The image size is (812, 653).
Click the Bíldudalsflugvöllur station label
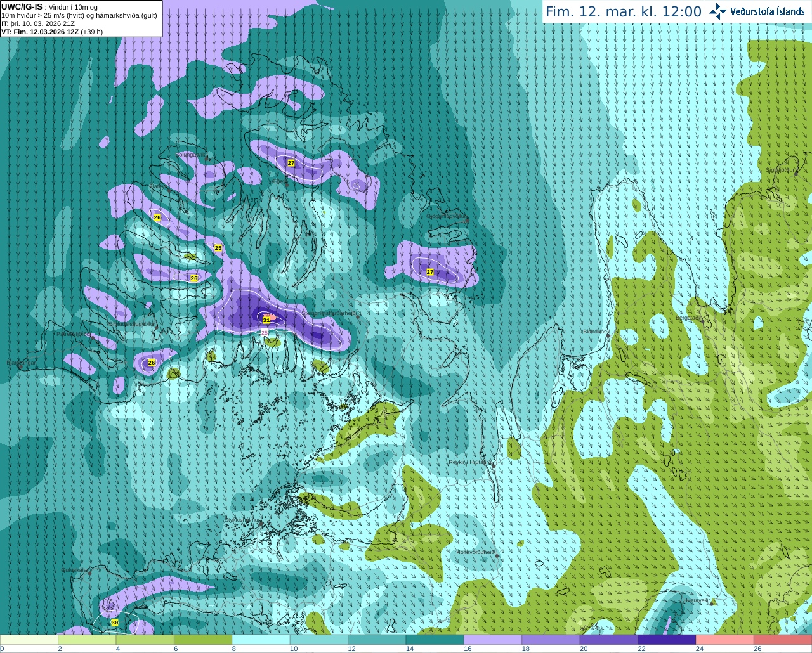(x=131, y=323)
